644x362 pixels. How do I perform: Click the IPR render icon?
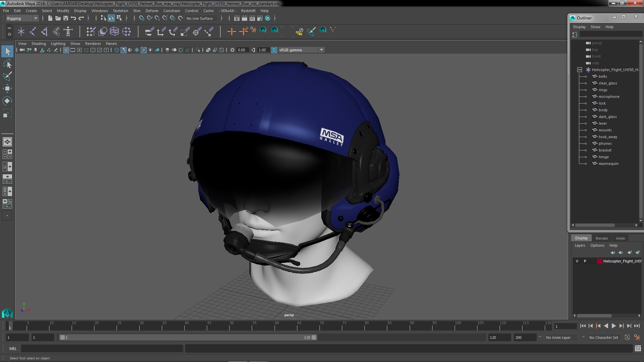252,18
